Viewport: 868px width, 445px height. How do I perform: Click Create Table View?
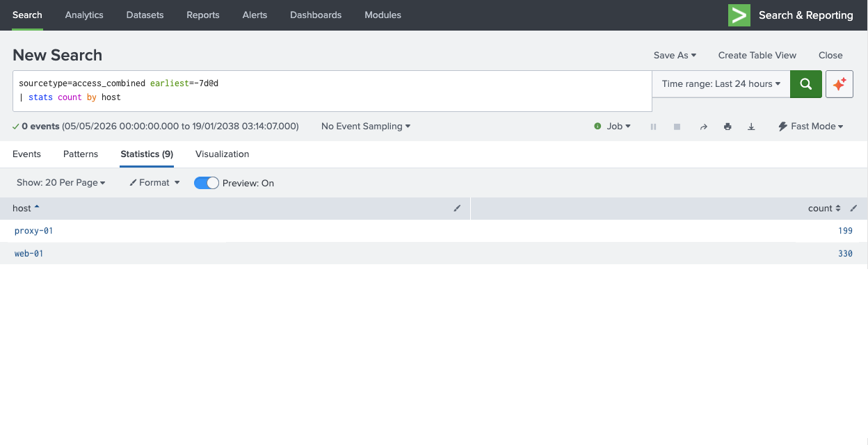pyautogui.click(x=757, y=55)
